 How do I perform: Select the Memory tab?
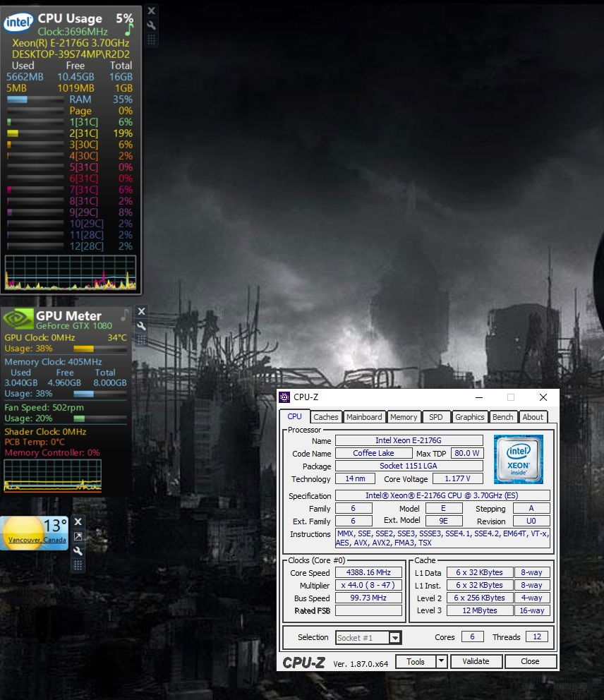tap(404, 417)
